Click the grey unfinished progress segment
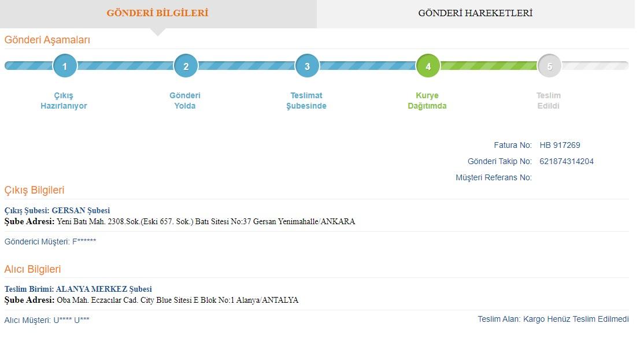The height and width of the screenshot is (364, 640). coord(595,66)
